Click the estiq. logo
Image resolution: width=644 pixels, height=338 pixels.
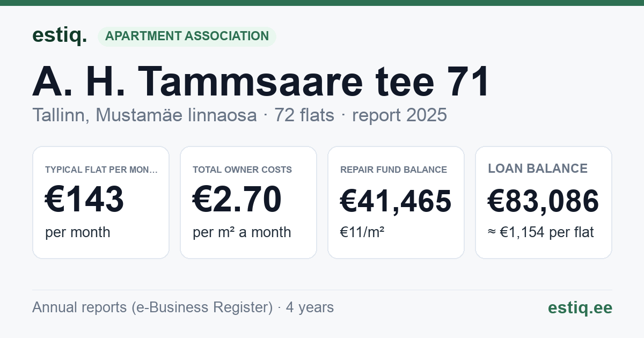(59, 35)
